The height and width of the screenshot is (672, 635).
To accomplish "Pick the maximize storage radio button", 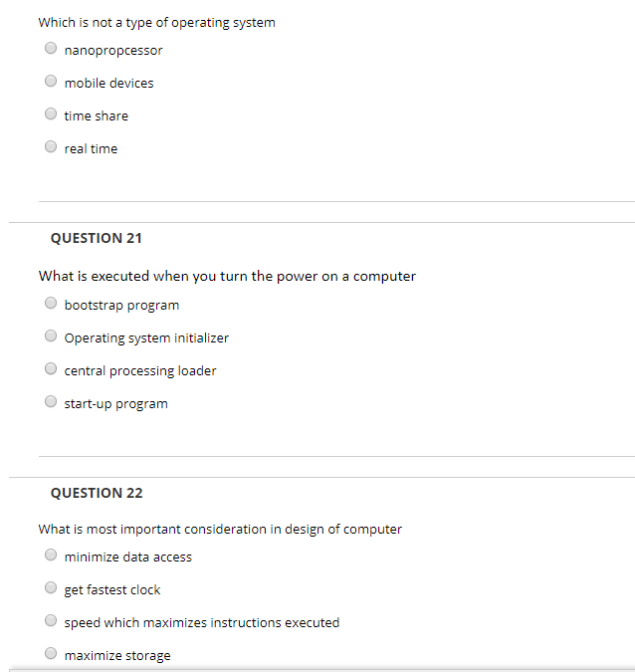I will [51, 653].
